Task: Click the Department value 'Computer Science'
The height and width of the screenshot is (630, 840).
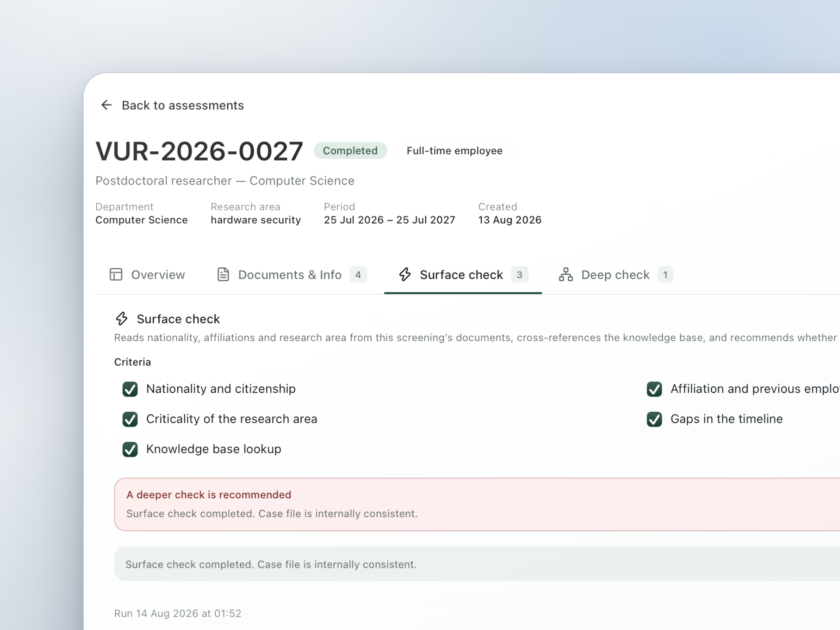Action: tap(141, 220)
